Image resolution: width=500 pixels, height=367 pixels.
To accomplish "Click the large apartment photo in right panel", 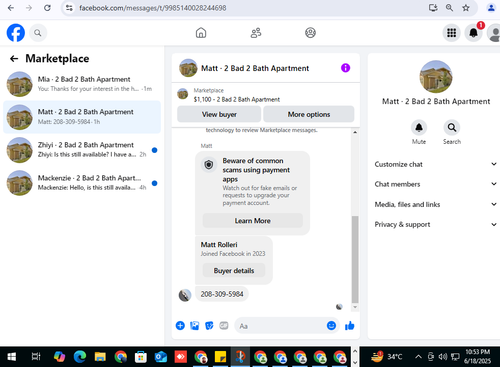I will pos(436,77).
